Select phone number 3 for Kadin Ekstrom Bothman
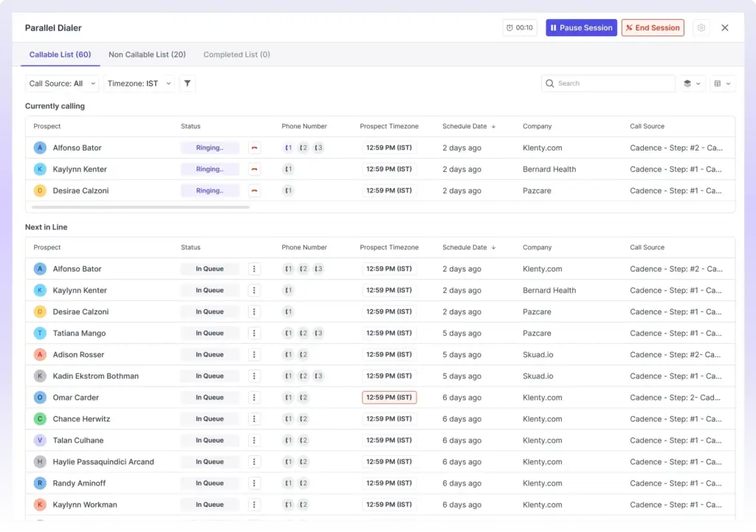This screenshot has width=756, height=532. [x=318, y=376]
